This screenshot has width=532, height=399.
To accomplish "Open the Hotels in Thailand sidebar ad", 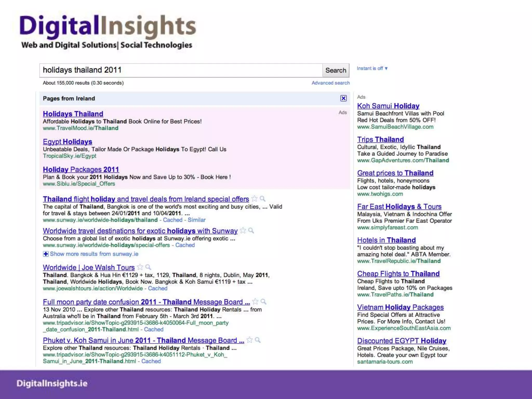I will pyautogui.click(x=386, y=240).
